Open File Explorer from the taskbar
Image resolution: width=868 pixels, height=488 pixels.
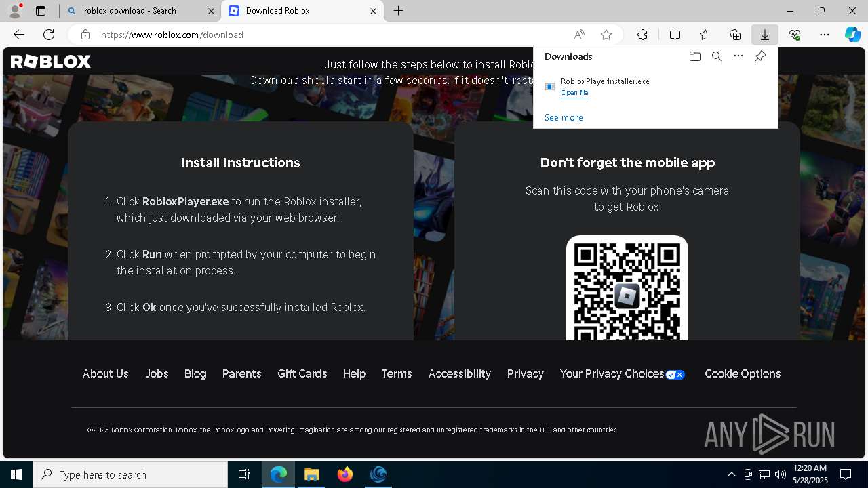[x=311, y=474]
